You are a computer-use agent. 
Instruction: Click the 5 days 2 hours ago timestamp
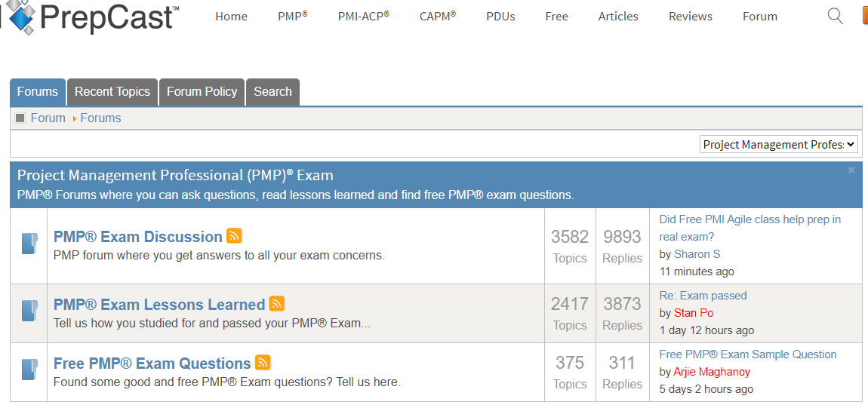(x=706, y=389)
